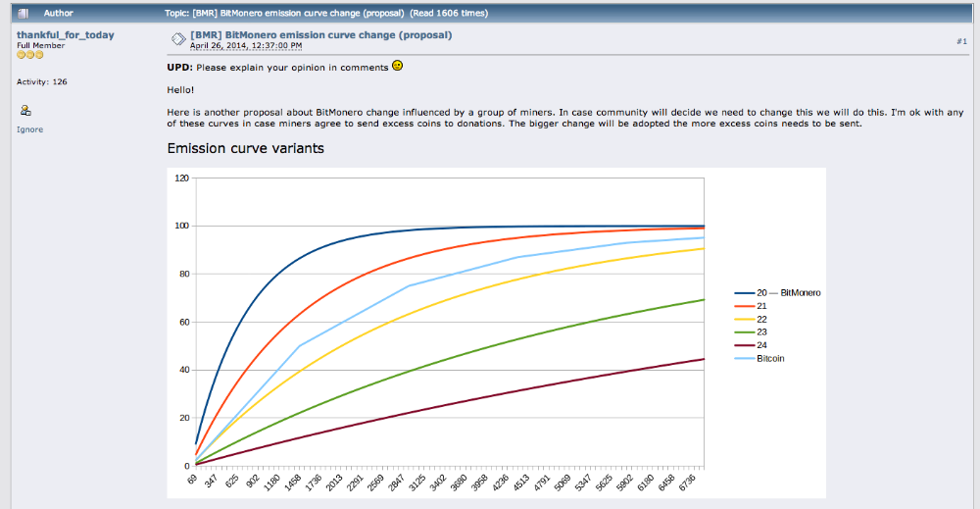The height and width of the screenshot is (509, 980).
Task: Click the #1 post permalink
Action: (x=961, y=41)
